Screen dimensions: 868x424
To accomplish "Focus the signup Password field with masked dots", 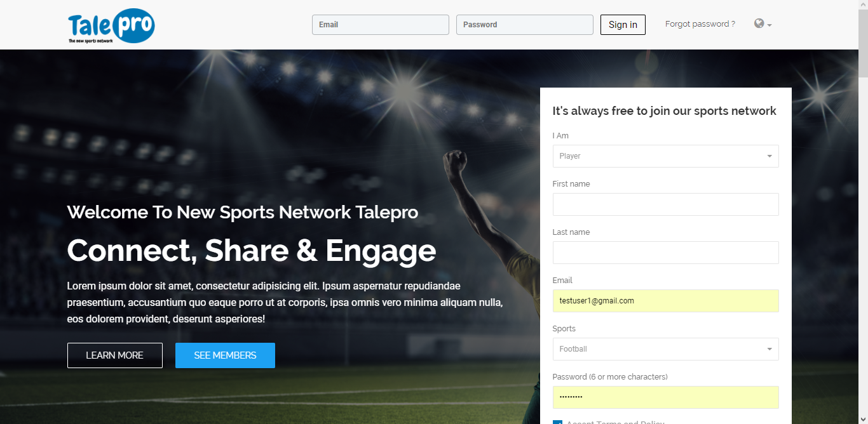I will [x=666, y=397].
